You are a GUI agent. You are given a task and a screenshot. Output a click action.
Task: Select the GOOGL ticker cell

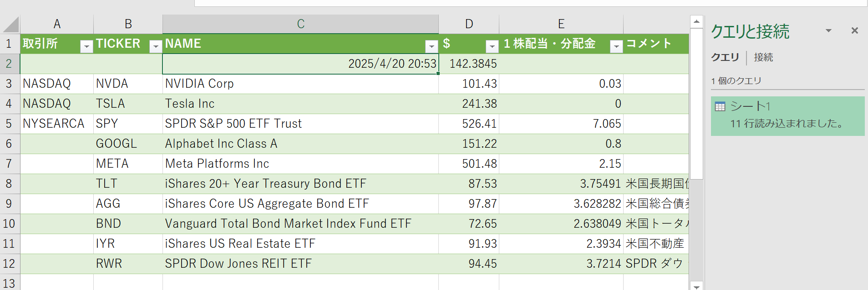pos(128,144)
